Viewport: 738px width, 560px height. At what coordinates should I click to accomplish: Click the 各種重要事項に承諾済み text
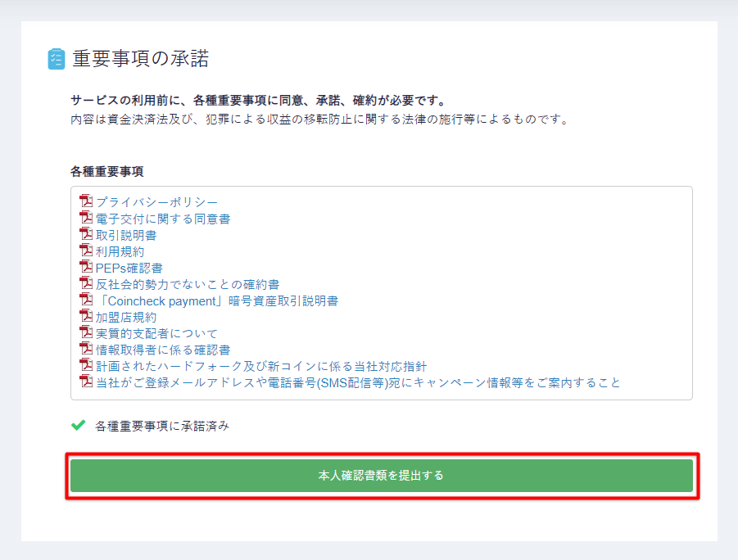[x=162, y=427]
